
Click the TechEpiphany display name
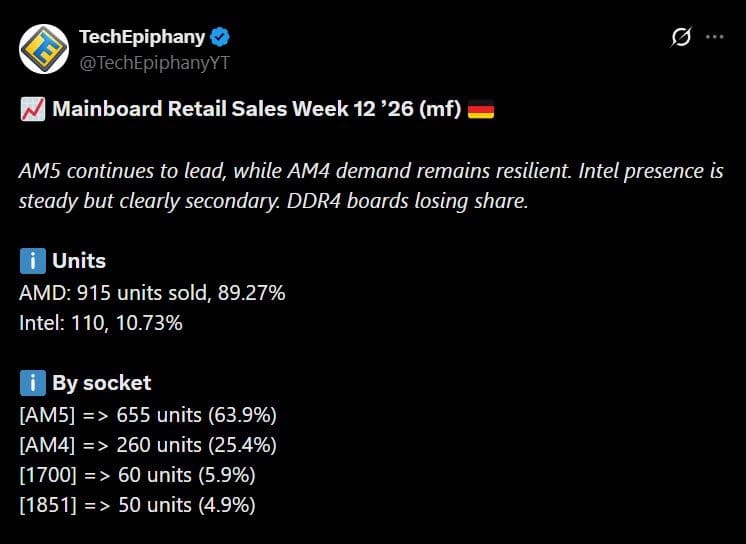tap(141, 37)
